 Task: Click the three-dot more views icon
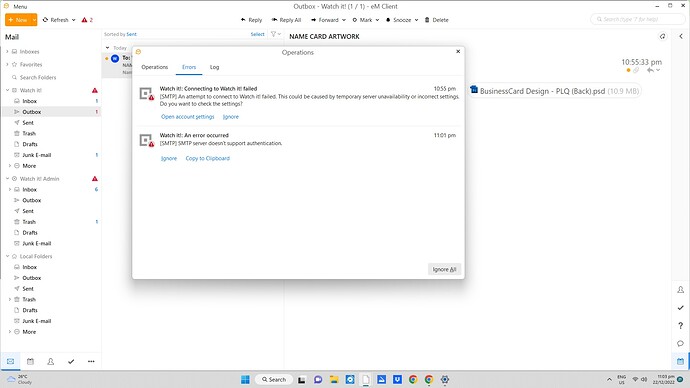(91, 361)
